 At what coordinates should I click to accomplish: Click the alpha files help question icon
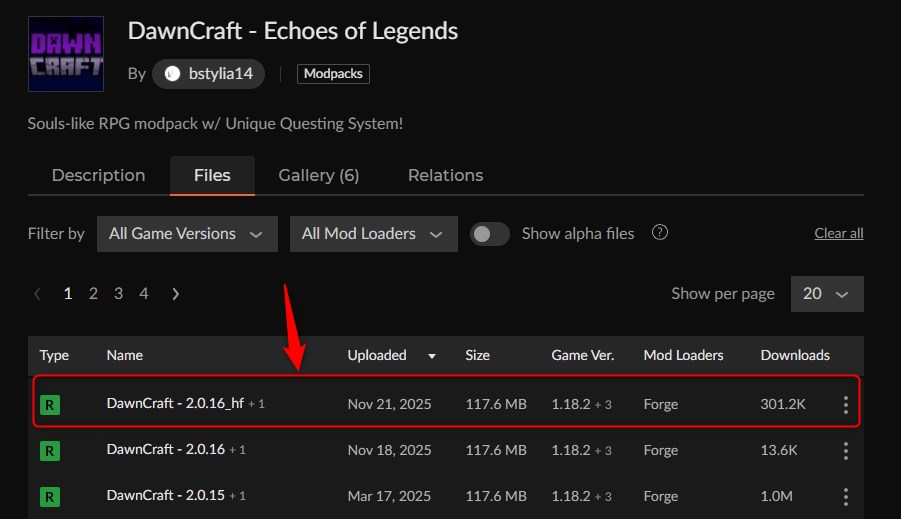click(660, 232)
